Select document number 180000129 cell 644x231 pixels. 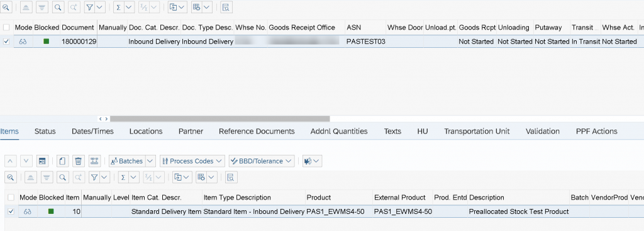[x=79, y=42]
